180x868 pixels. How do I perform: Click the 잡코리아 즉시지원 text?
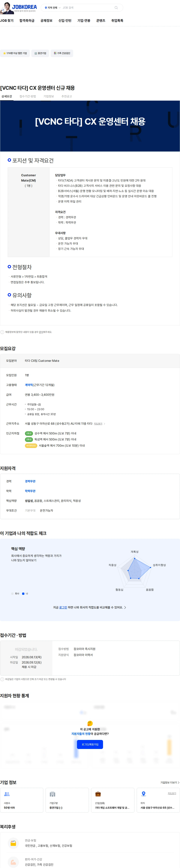pos(84,649)
